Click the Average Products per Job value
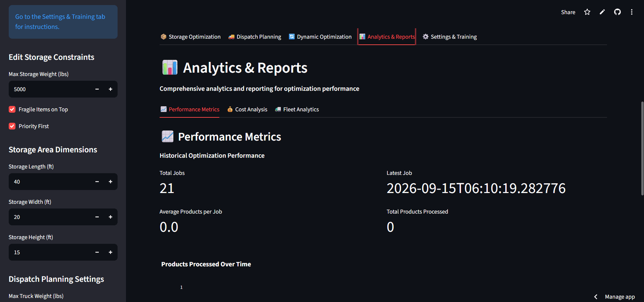 pos(169,227)
